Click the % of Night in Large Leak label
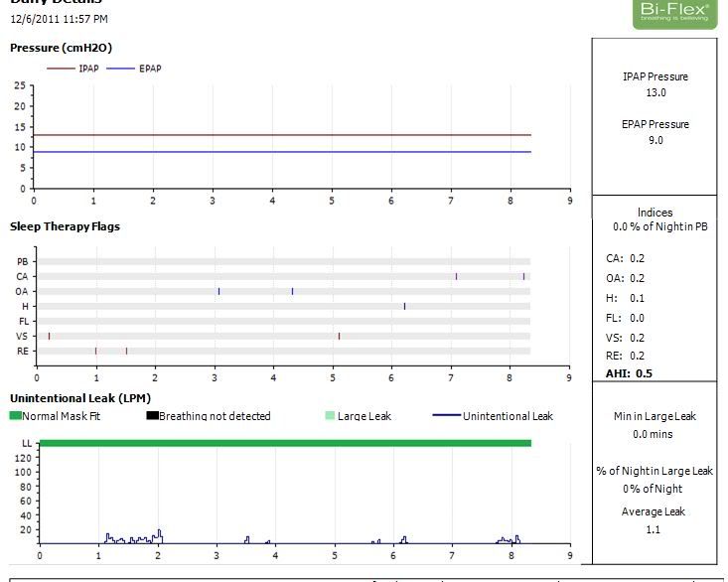The image size is (728, 582). (x=655, y=471)
